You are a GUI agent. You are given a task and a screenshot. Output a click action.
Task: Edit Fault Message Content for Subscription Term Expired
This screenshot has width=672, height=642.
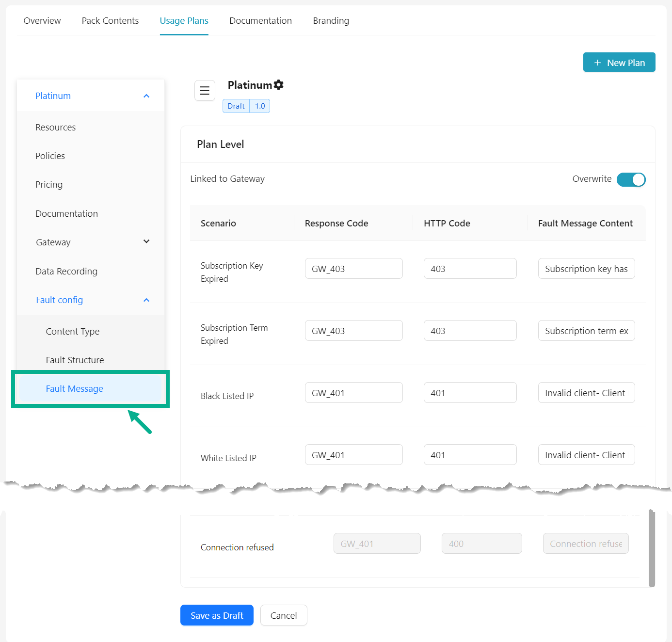586,331
